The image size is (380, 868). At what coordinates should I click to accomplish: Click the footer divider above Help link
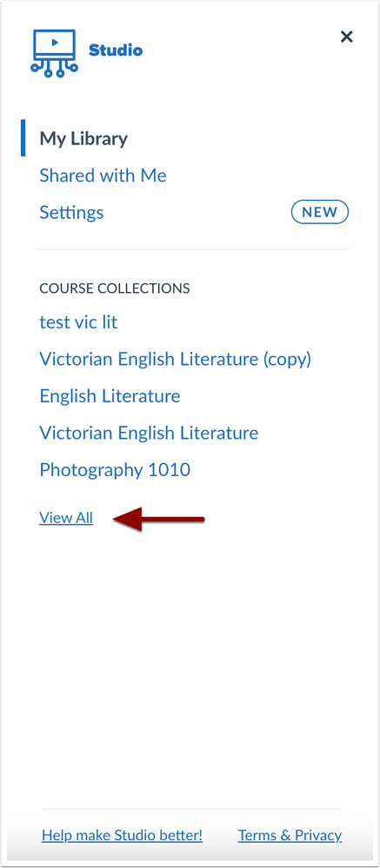tap(191, 809)
